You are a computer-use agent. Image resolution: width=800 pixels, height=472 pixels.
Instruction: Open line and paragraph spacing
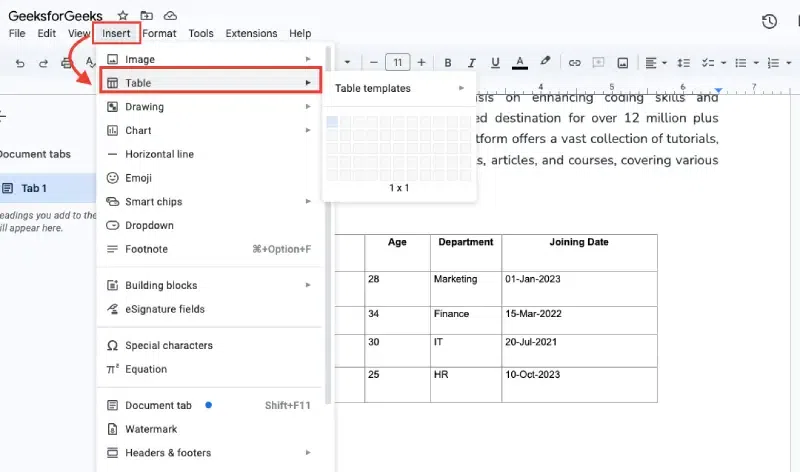click(684, 63)
